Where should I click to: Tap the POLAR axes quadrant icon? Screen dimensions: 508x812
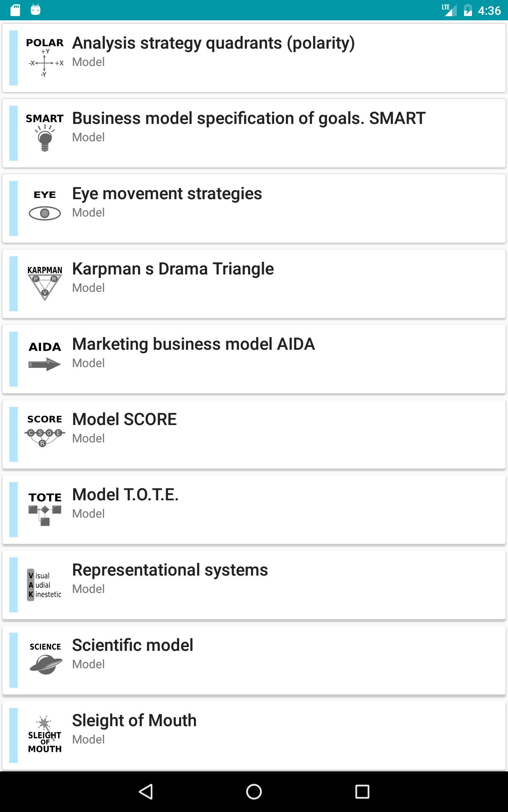pyautogui.click(x=45, y=58)
